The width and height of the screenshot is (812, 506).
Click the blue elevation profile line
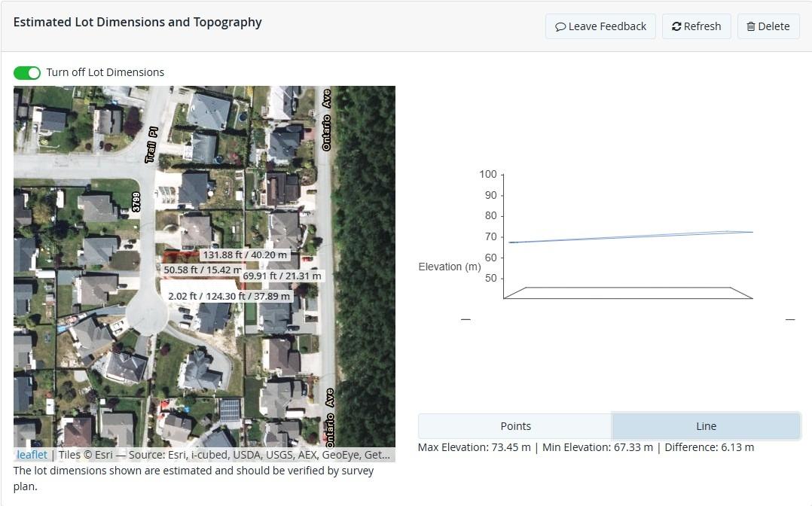630,236
